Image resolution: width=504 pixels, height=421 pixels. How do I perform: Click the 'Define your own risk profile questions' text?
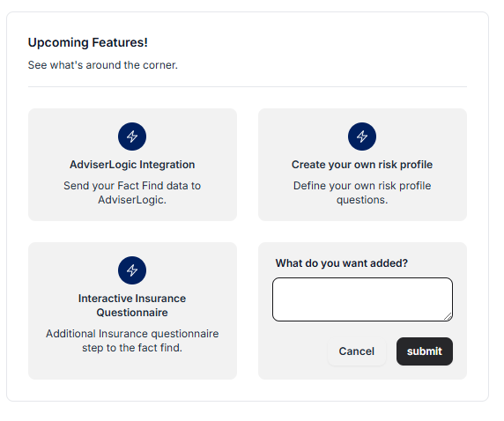[362, 193]
